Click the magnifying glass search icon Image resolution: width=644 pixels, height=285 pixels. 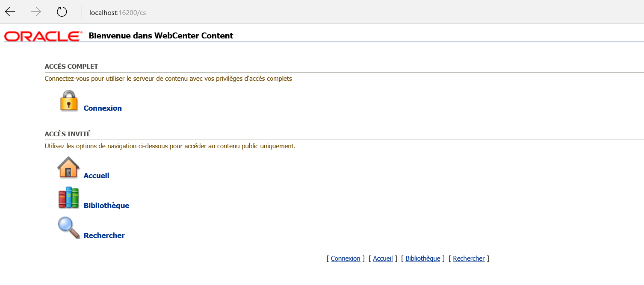pyautogui.click(x=68, y=228)
